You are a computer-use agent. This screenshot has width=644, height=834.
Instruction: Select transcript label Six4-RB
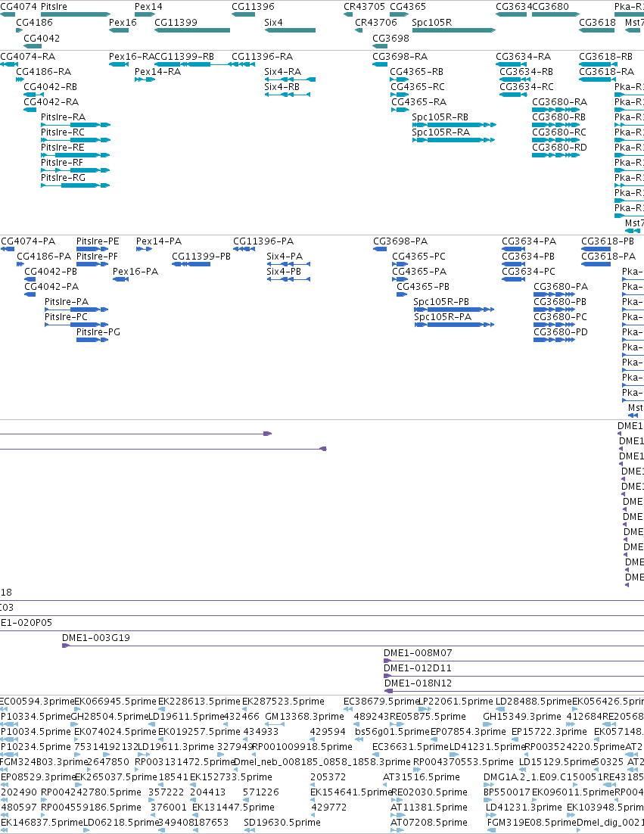282,87
